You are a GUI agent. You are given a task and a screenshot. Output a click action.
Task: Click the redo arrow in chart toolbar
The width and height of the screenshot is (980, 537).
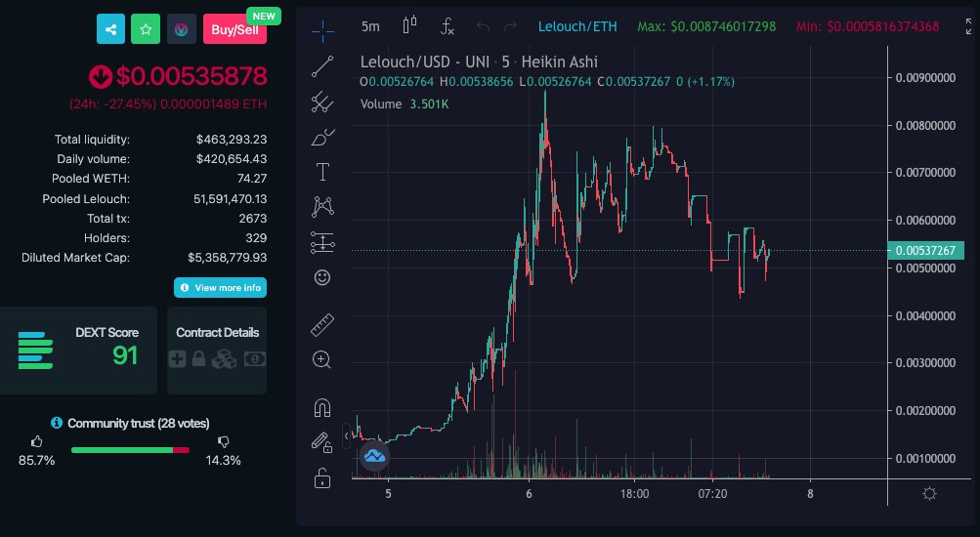[511, 26]
